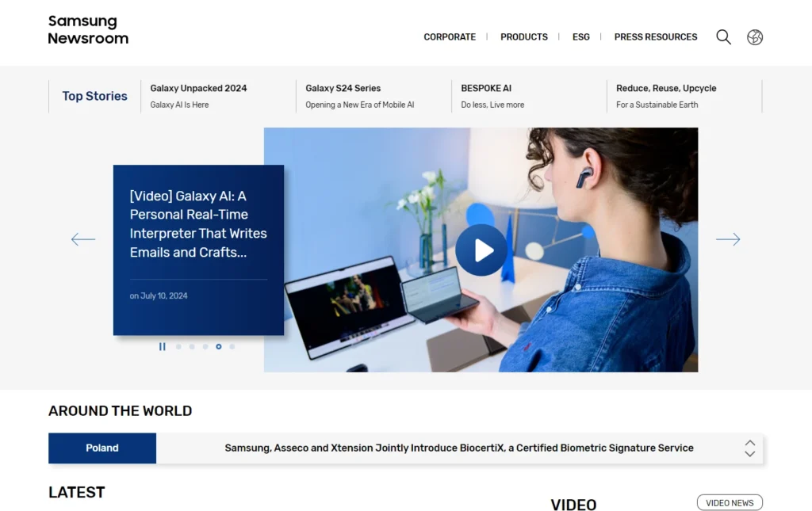Click 'For a Sustainable Earth' subtitle
Screen dimensions: 812x511
tap(657, 105)
